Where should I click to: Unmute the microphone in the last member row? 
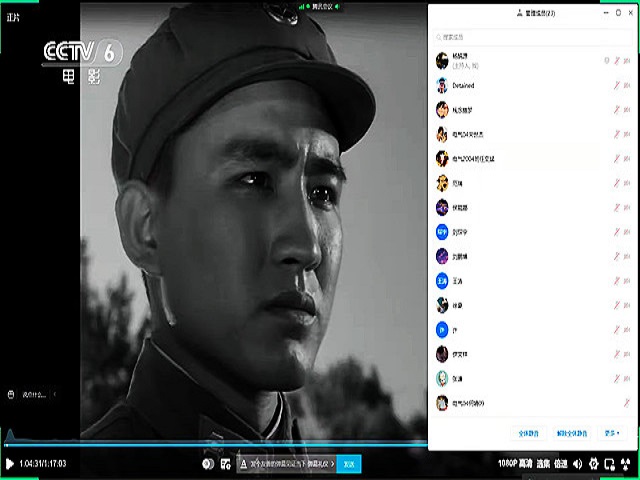pos(627,403)
